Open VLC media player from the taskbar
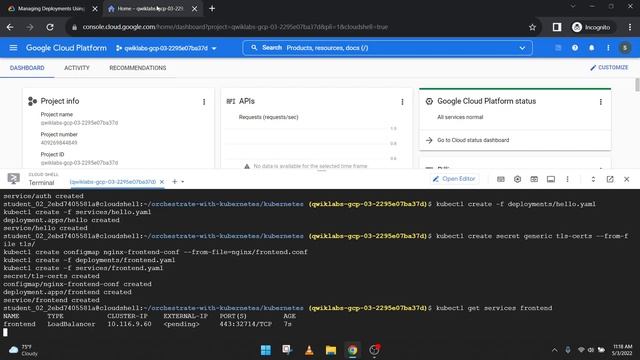This screenshot has height=360, width=640. 309,350
